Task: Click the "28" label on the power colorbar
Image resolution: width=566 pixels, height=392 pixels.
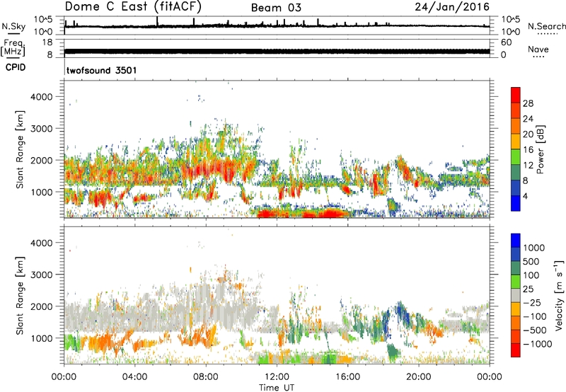Action: [x=528, y=103]
